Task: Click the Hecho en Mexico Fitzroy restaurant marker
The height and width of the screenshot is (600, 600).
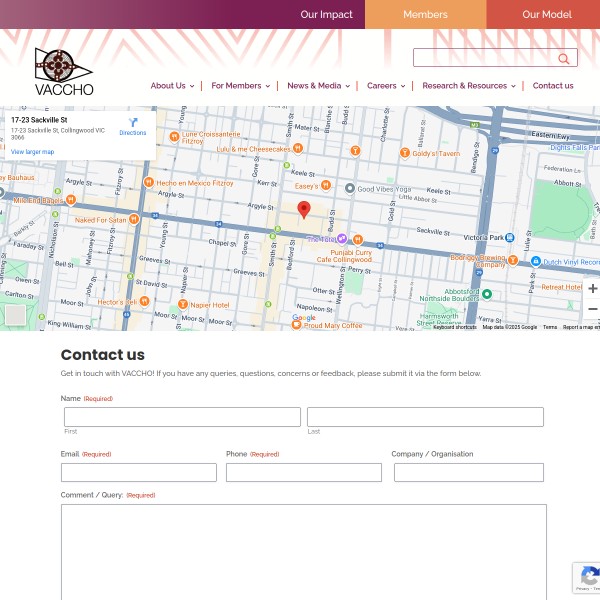Action: (x=149, y=183)
